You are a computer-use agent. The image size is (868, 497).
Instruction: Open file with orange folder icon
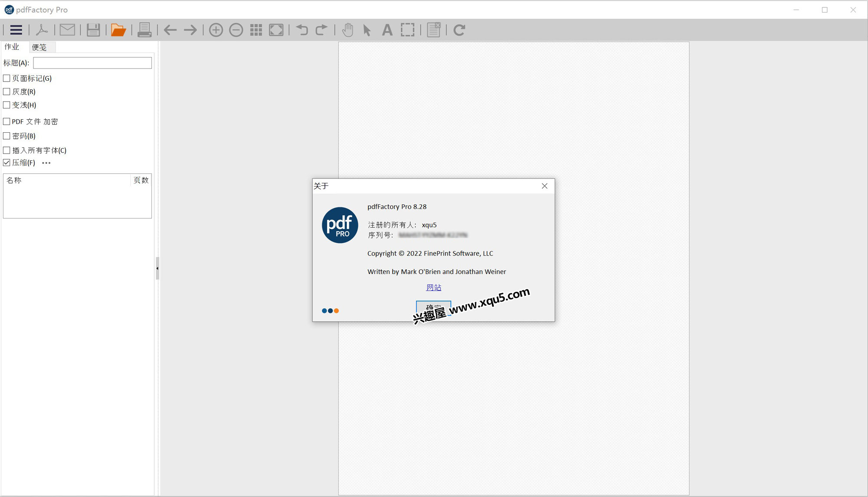[x=118, y=30]
